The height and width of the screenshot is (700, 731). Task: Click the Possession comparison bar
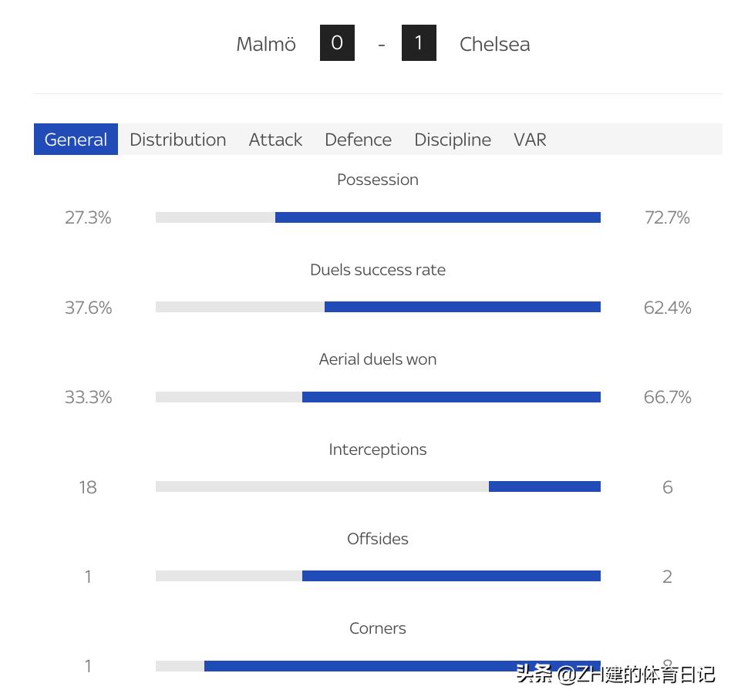(378, 217)
